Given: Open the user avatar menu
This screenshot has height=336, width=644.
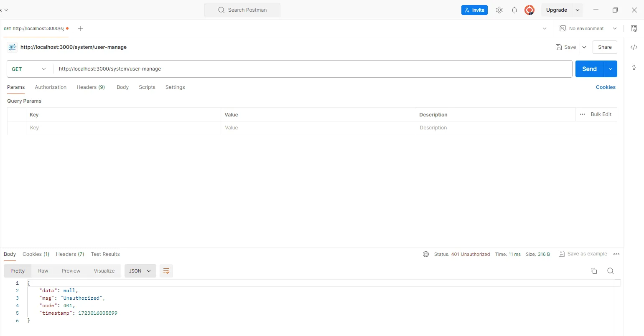Looking at the screenshot, I should pyautogui.click(x=529, y=10).
